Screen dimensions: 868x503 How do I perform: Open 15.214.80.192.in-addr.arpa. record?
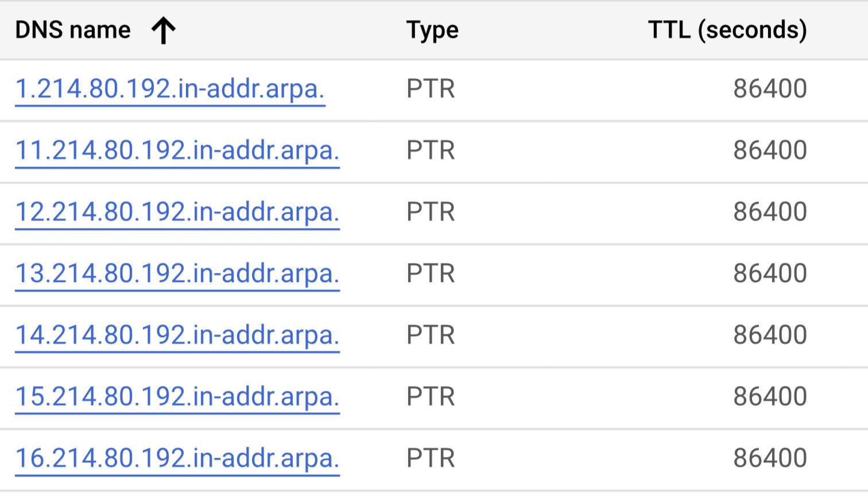coord(177,397)
